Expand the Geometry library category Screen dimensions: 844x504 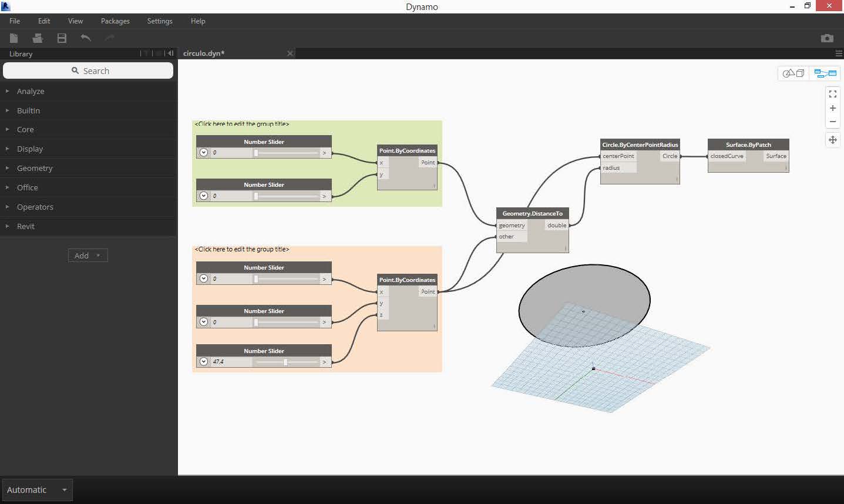pyautogui.click(x=35, y=168)
